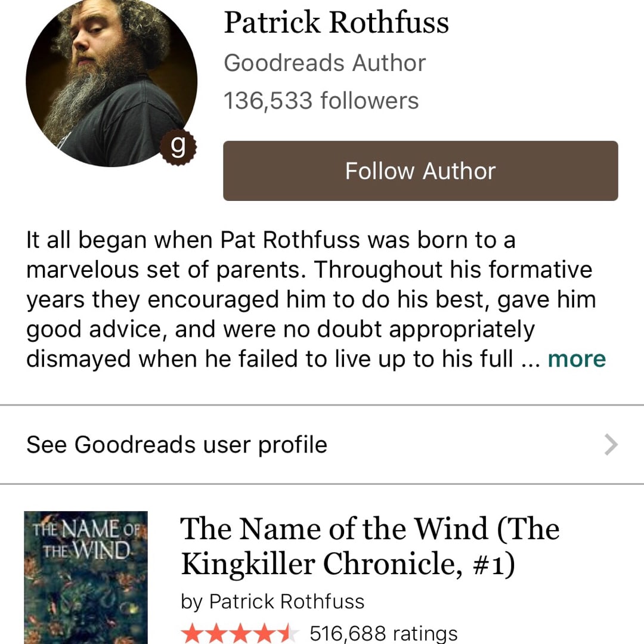The width and height of the screenshot is (644, 644).
Task: Open Patrick Rothfuss's circular profile photo
Action: [112, 80]
